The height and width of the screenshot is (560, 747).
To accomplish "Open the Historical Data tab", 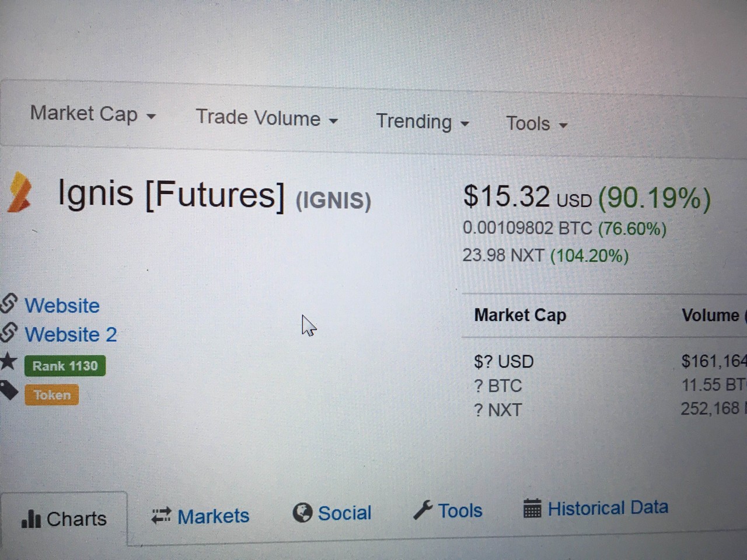I will pos(608,508).
